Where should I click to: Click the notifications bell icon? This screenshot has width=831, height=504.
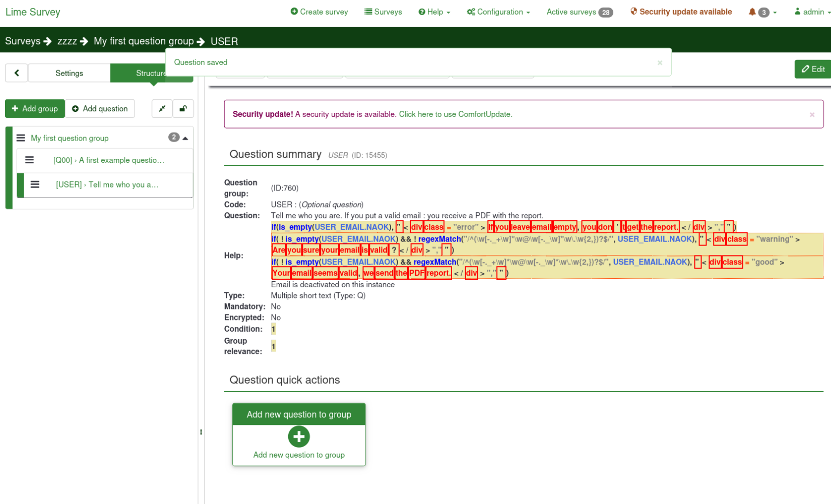[752, 12]
